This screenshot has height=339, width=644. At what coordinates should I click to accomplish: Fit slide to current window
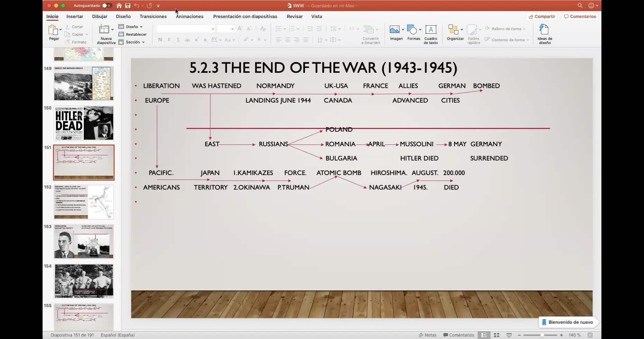pyautogui.click(x=590, y=335)
